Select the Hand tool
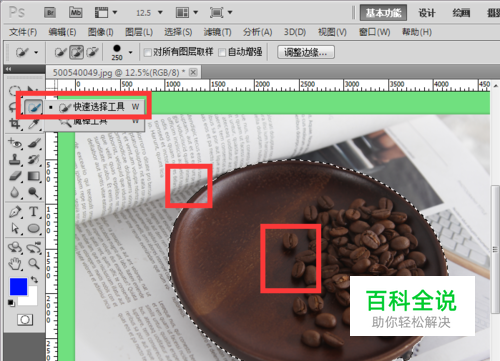Viewport: 500px width, 361px height. coord(15,264)
